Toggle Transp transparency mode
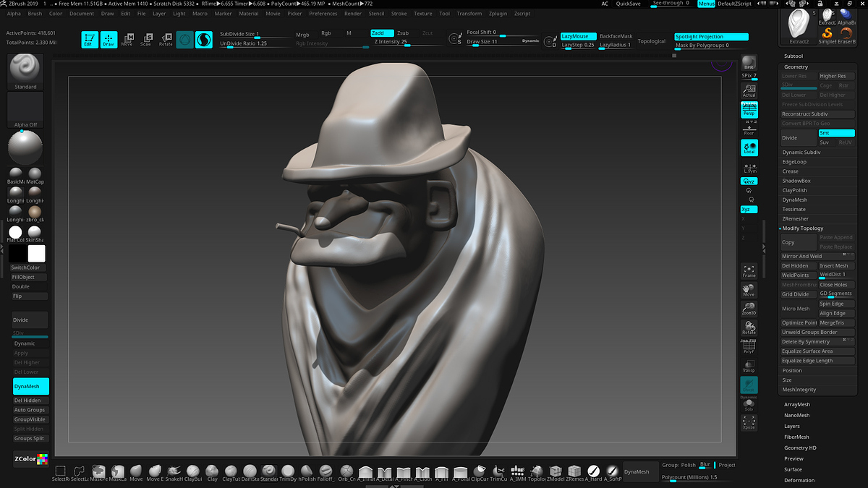The image size is (868, 488). point(749,367)
